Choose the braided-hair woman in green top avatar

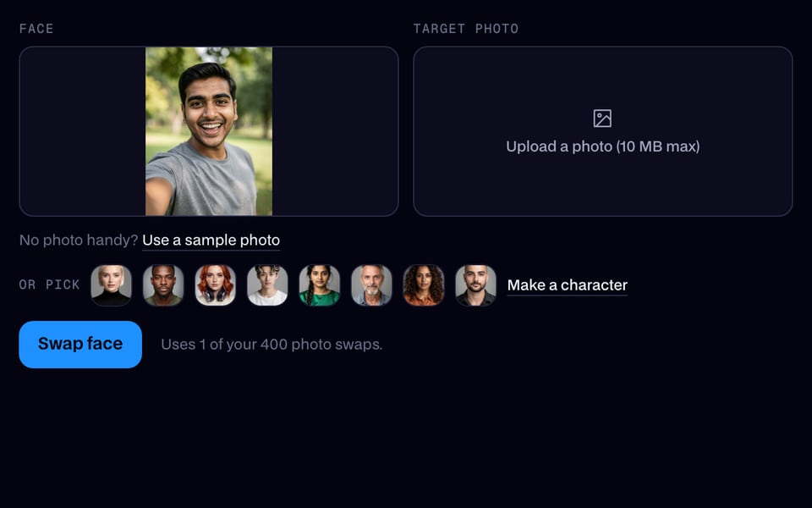tap(320, 285)
